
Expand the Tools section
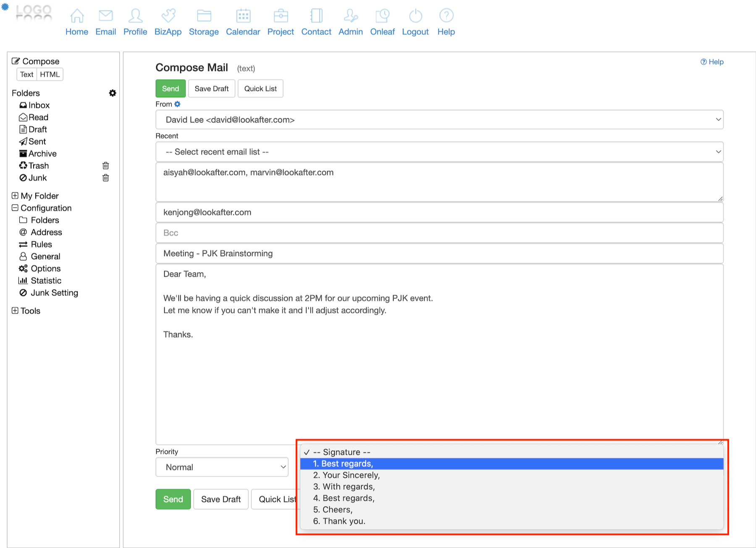(x=15, y=311)
